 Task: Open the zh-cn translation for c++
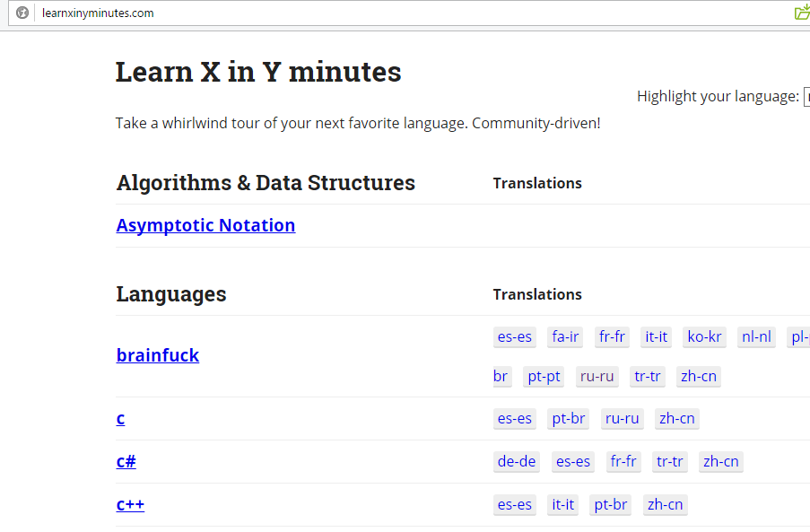pos(665,504)
